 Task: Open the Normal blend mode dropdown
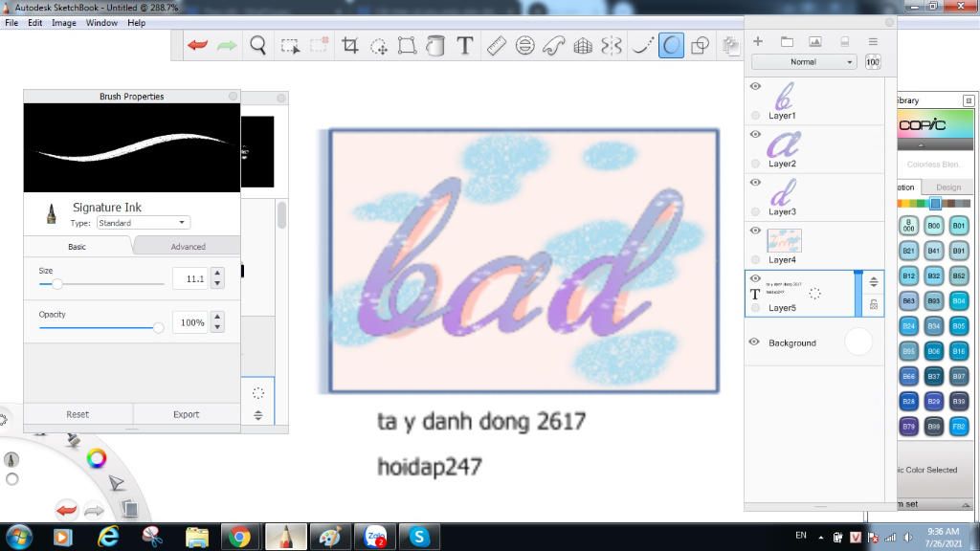pyautogui.click(x=804, y=62)
